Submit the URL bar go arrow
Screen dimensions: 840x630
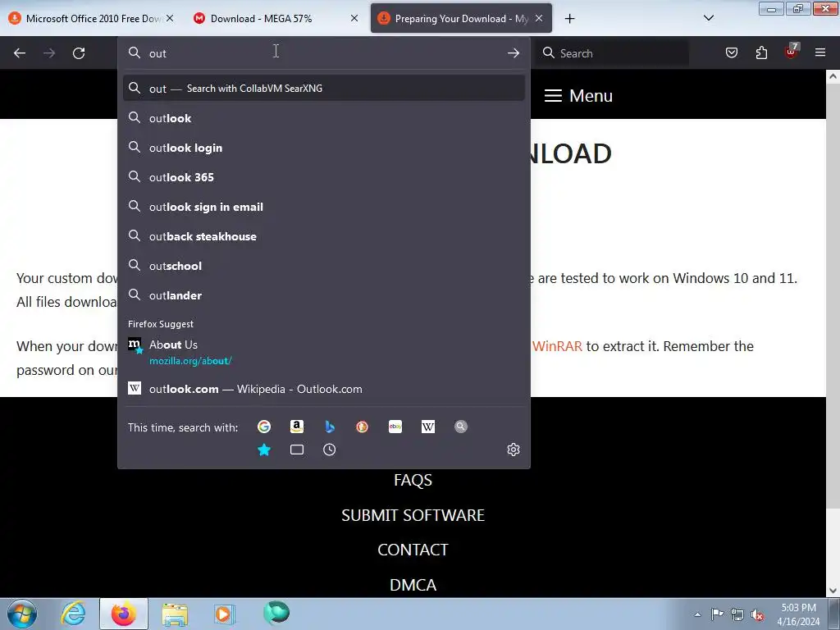coord(514,53)
